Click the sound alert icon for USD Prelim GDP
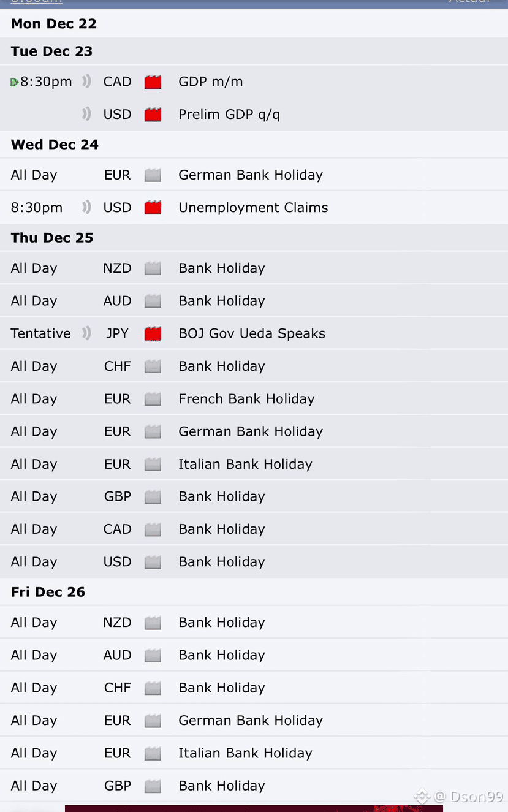Viewport: 508px width, 812px height. coord(86,114)
